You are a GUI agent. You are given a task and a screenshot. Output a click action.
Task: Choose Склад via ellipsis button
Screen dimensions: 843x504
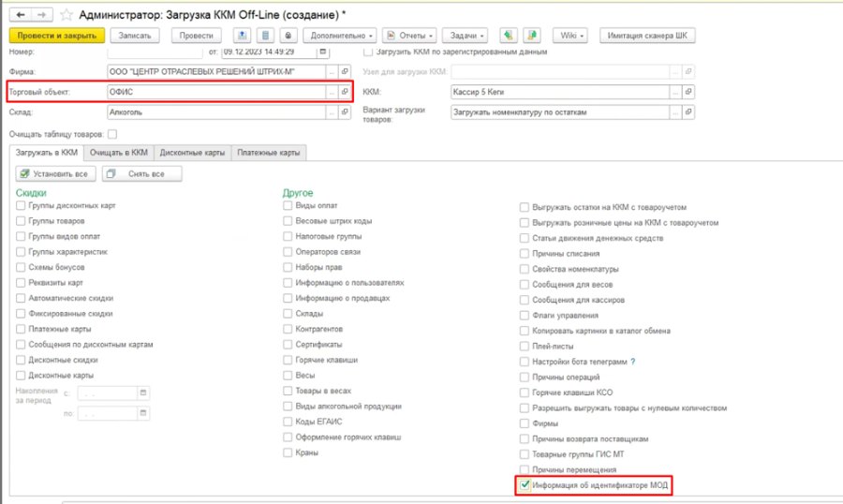pos(333,111)
